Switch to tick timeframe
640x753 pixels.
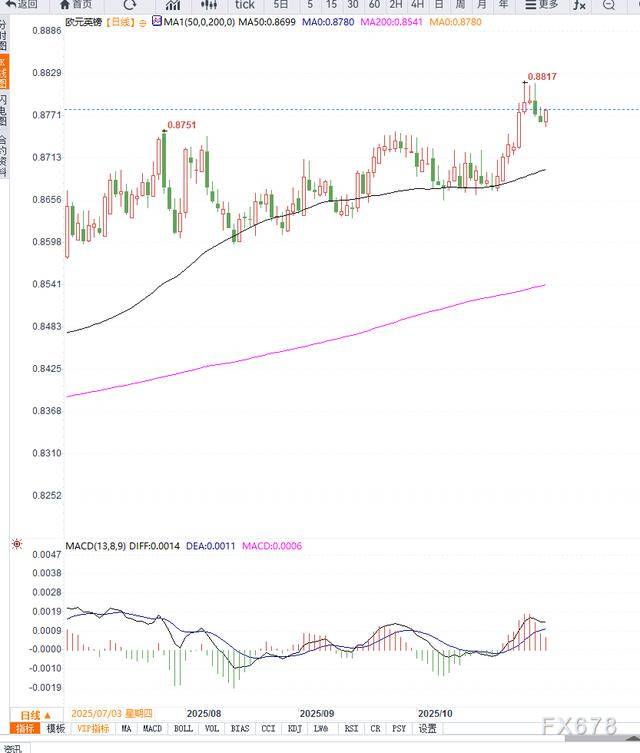click(244, 4)
